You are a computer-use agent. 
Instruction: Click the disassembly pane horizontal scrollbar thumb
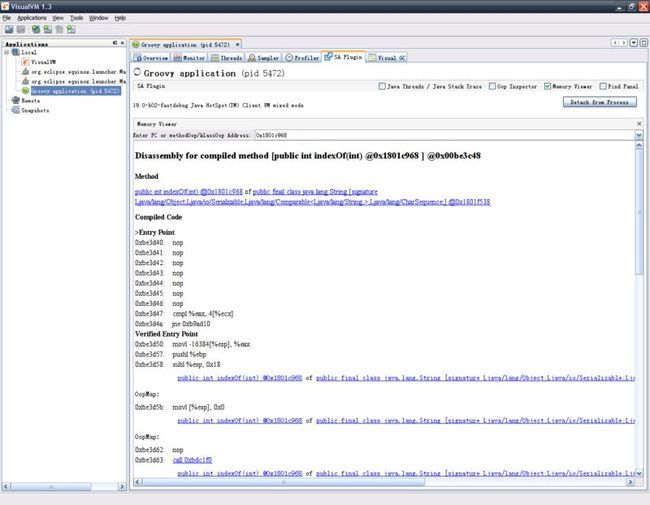[284, 482]
